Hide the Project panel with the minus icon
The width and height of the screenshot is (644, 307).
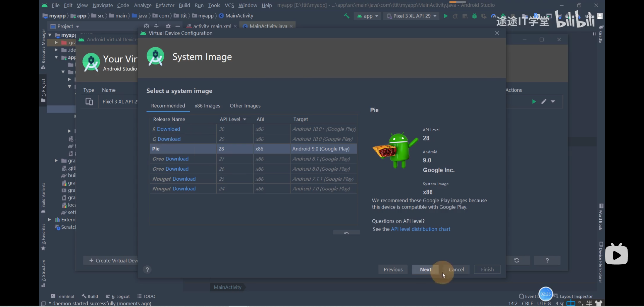click(178, 26)
